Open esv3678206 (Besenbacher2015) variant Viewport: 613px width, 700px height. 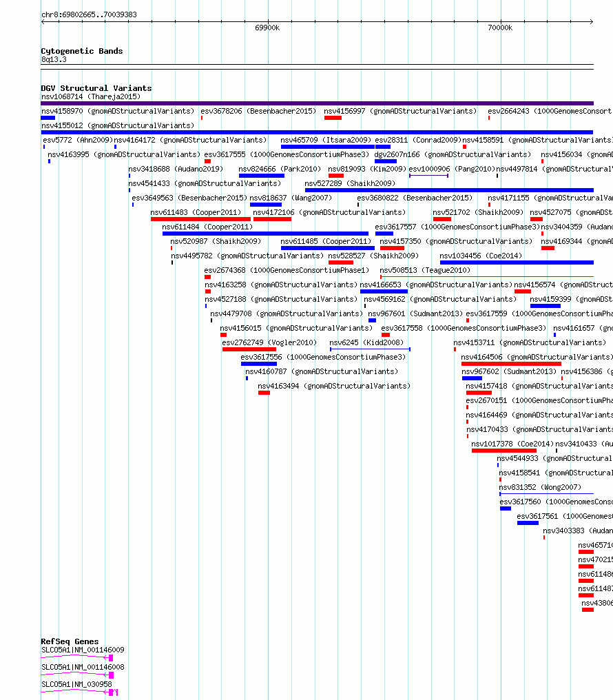(258, 111)
